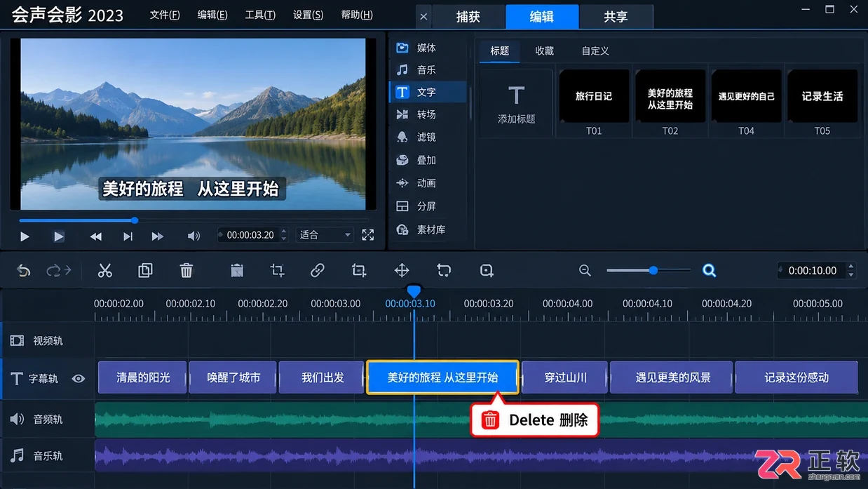Click the paste clipboard icon in toolbar

(x=237, y=271)
